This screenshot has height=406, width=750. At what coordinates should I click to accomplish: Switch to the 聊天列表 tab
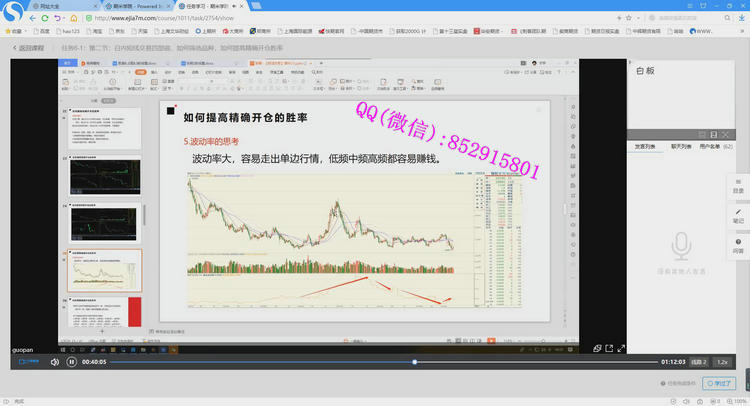[x=681, y=147]
